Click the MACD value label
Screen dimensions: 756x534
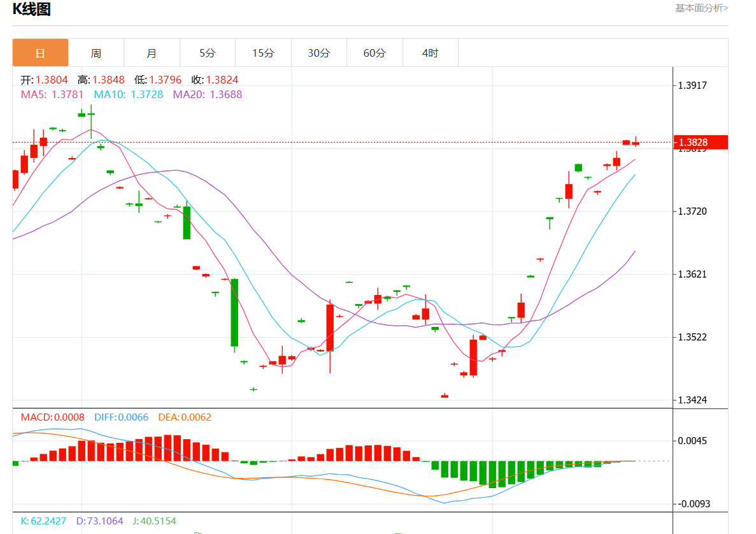tap(52, 417)
